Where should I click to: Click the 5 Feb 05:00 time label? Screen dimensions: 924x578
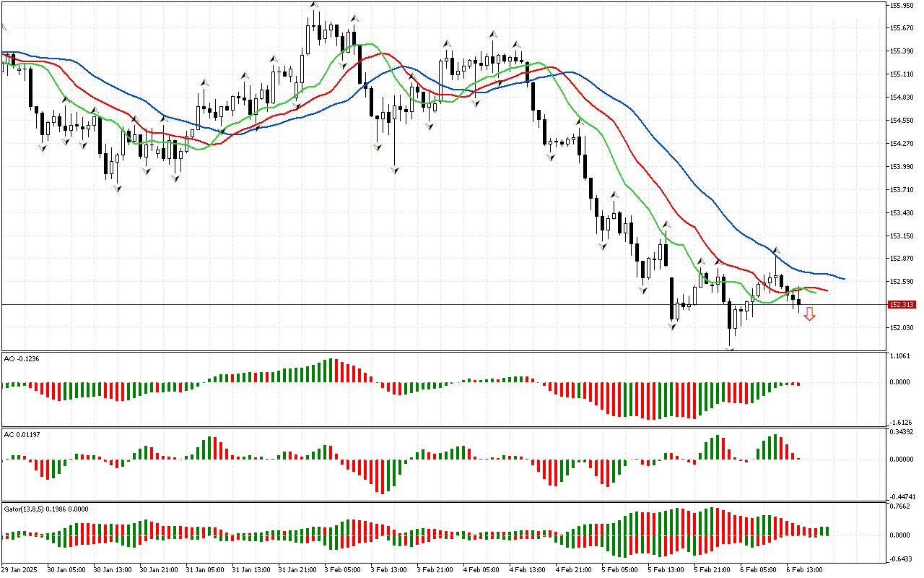click(618, 570)
